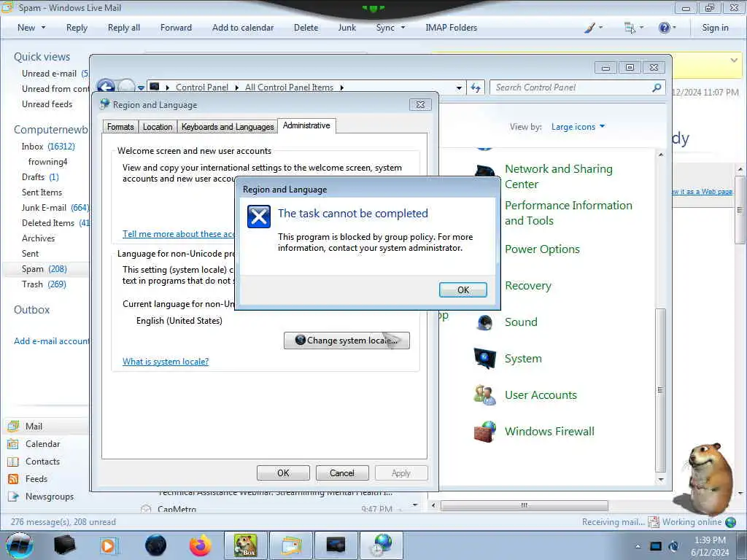Click Reply in Live Mail toolbar
Viewport: 747px width, 560px height.
coord(77,28)
